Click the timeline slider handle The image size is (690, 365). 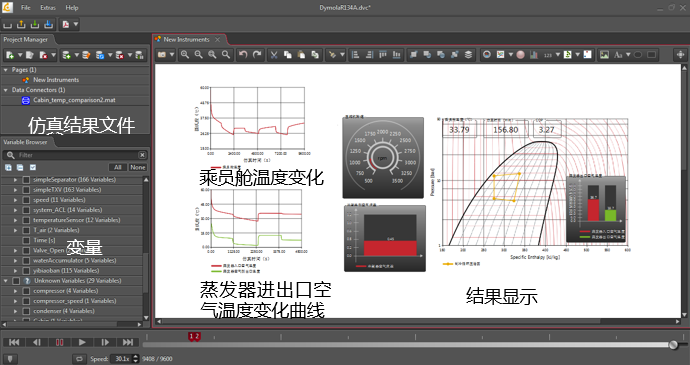[x=673, y=345]
